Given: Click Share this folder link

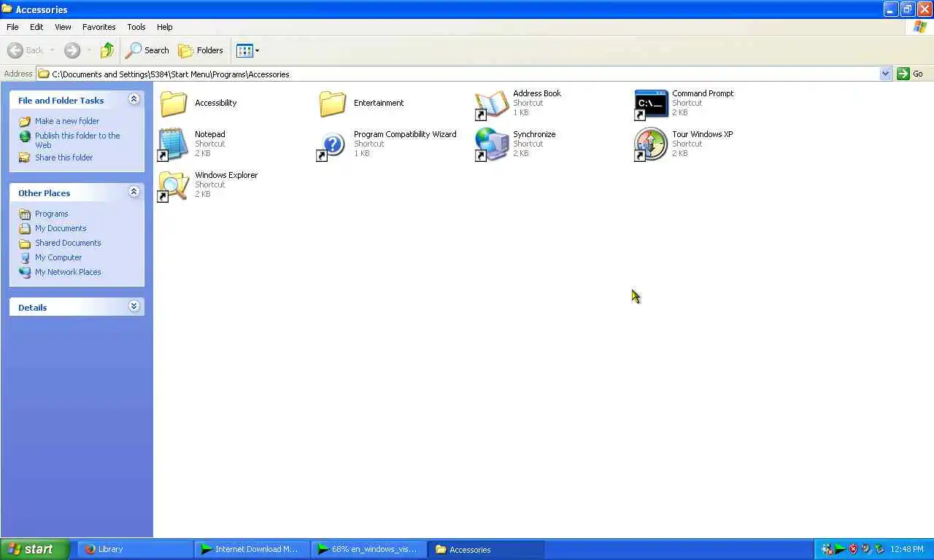Looking at the screenshot, I should [64, 157].
